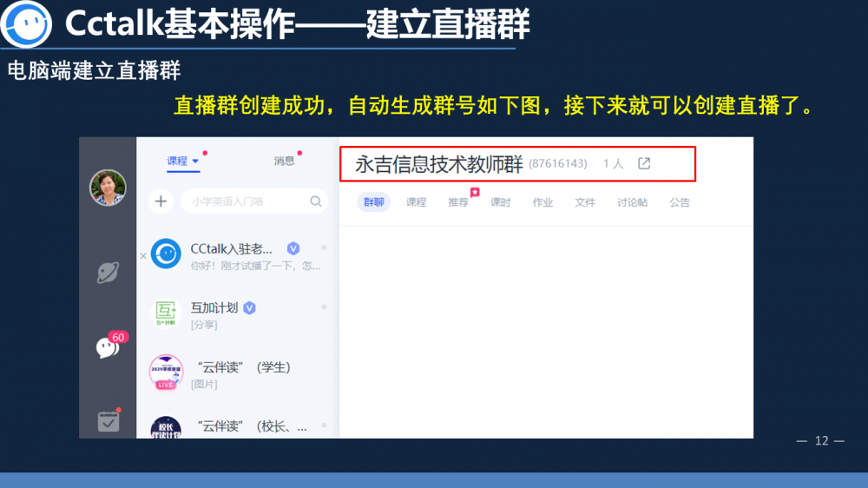Click the pop-out icon beside member count

click(x=644, y=163)
